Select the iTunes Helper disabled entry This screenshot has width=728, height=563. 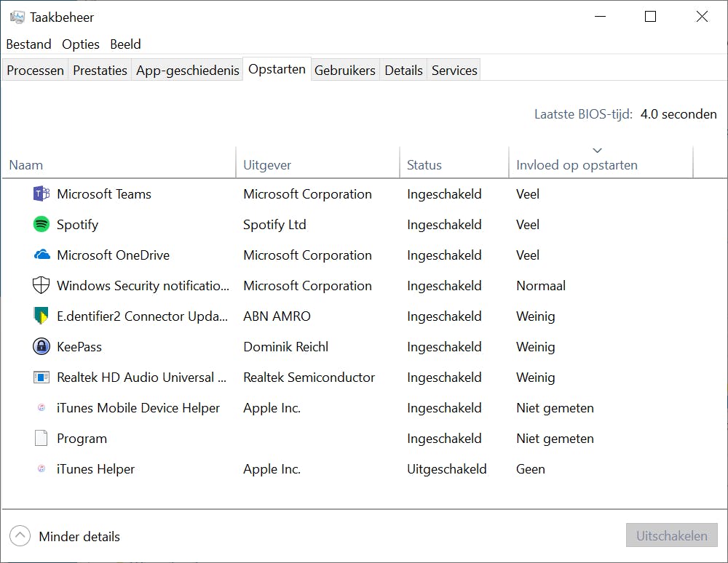click(x=96, y=469)
